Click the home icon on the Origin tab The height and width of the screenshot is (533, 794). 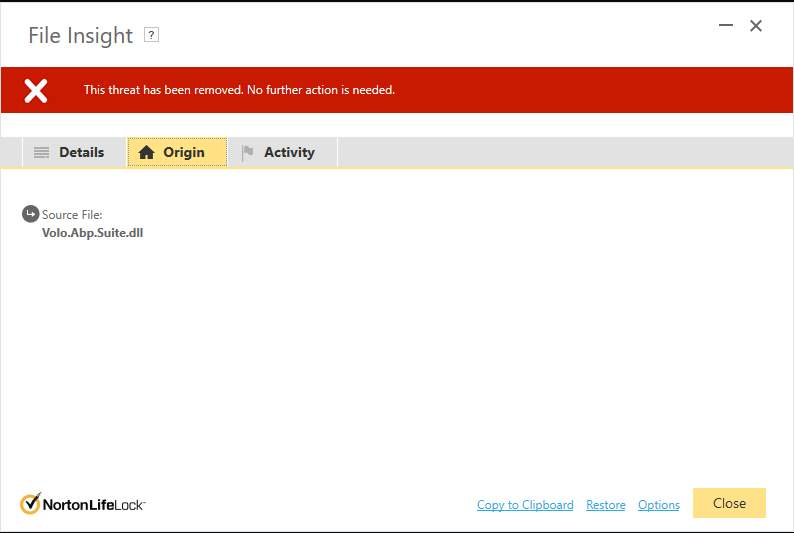[147, 153]
